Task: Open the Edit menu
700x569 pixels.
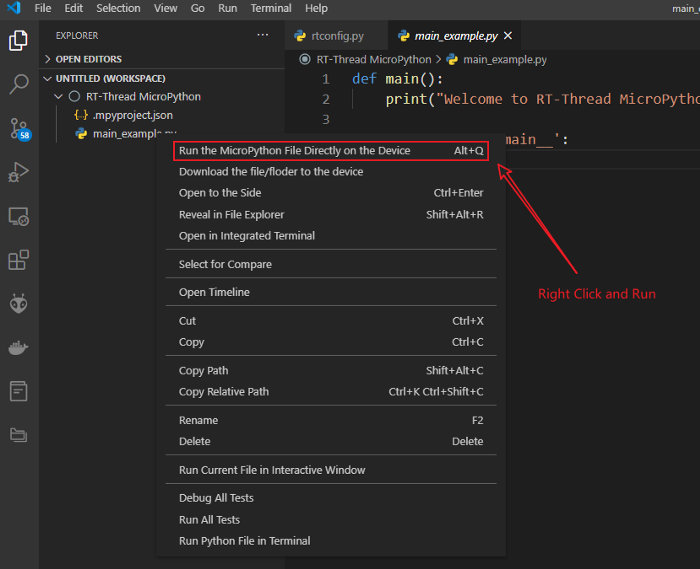Action: click(74, 8)
